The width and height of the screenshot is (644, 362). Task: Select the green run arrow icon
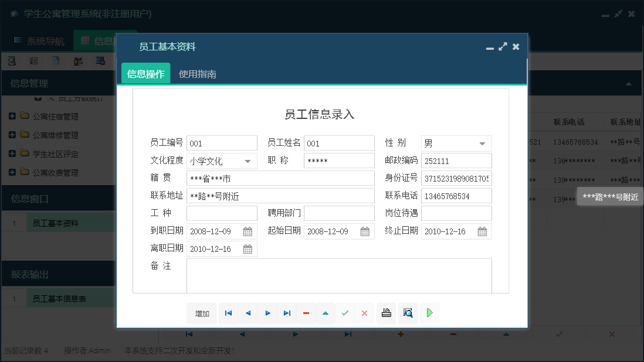pos(429,313)
